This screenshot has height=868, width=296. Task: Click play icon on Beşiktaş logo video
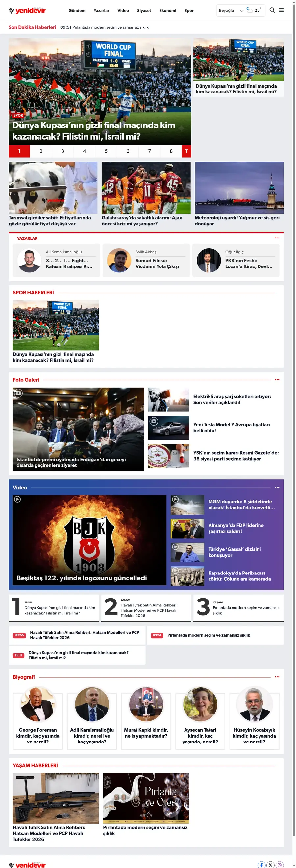click(17, 499)
